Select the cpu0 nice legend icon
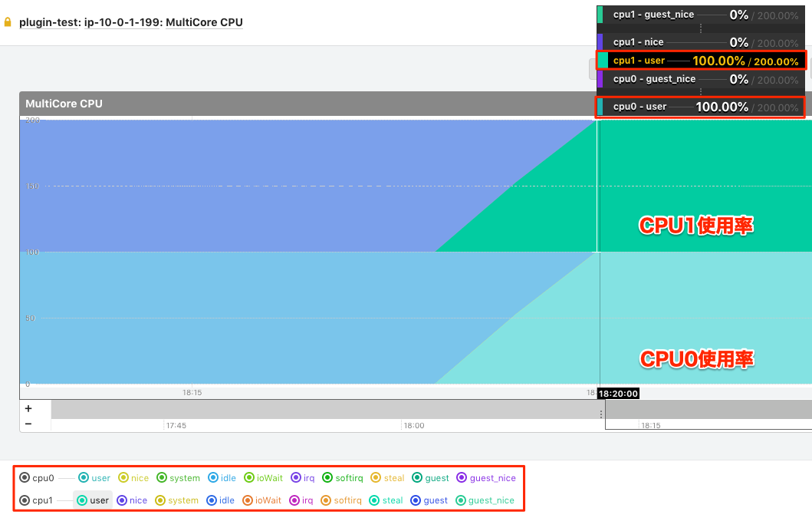Screen dimensions: 812x518 pos(122,477)
